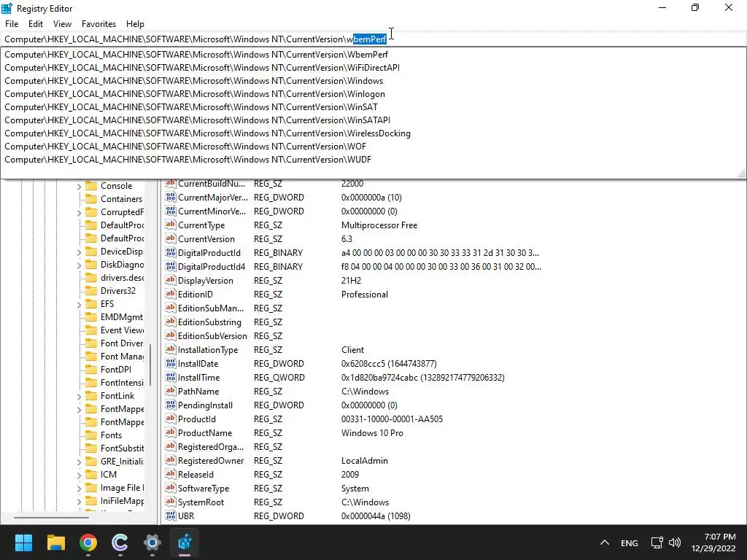Click into the registry address bar
This screenshot has width=747, height=560.
[x=373, y=39]
